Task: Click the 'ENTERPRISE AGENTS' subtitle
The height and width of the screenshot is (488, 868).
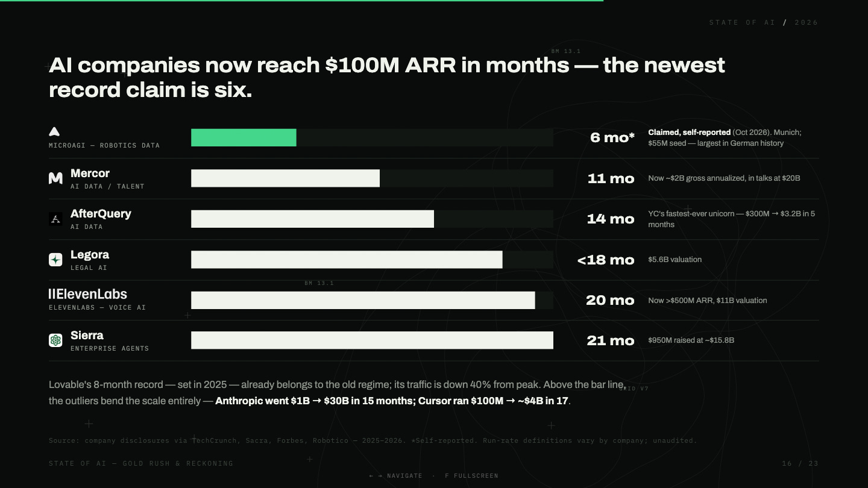Action: click(x=110, y=348)
